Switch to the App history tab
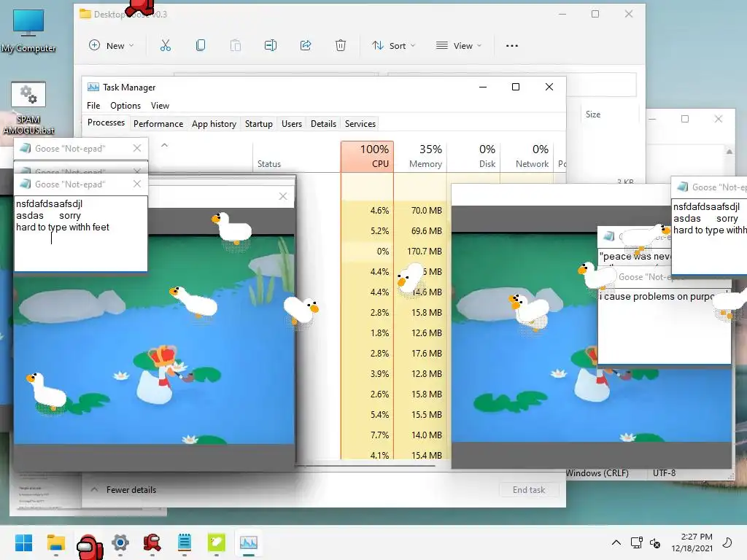The height and width of the screenshot is (560, 747). pyautogui.click(x=214, y=124)
